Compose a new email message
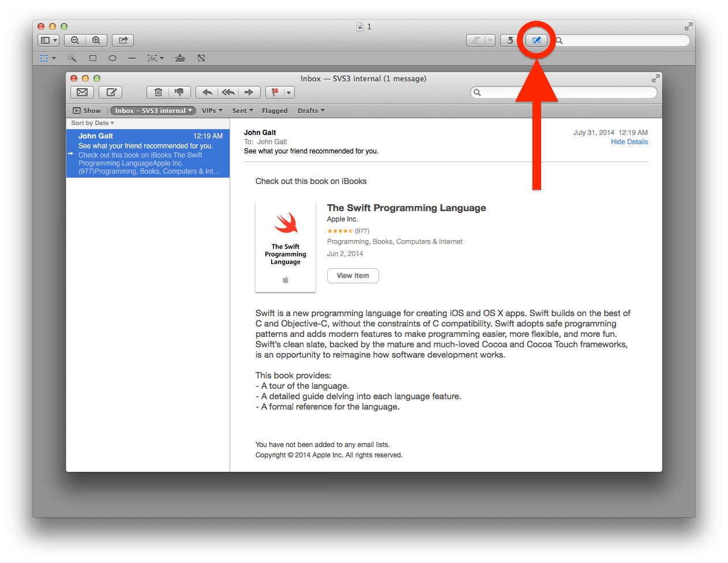 (x=110, y=92)
